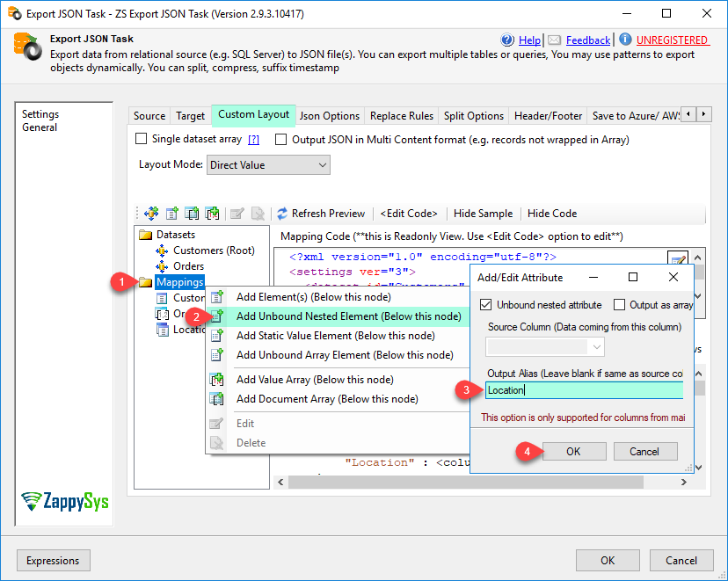728x581 pixels.
Task: Open the Json Options tab
Action: click(330, 115)
